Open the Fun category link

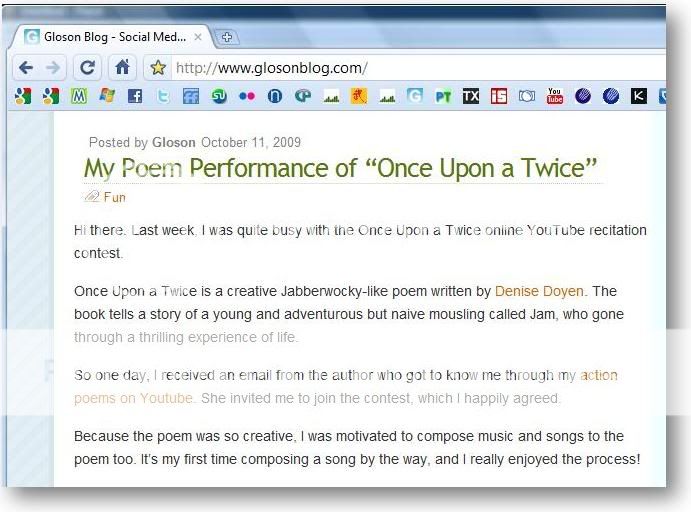tap(114, 197)
